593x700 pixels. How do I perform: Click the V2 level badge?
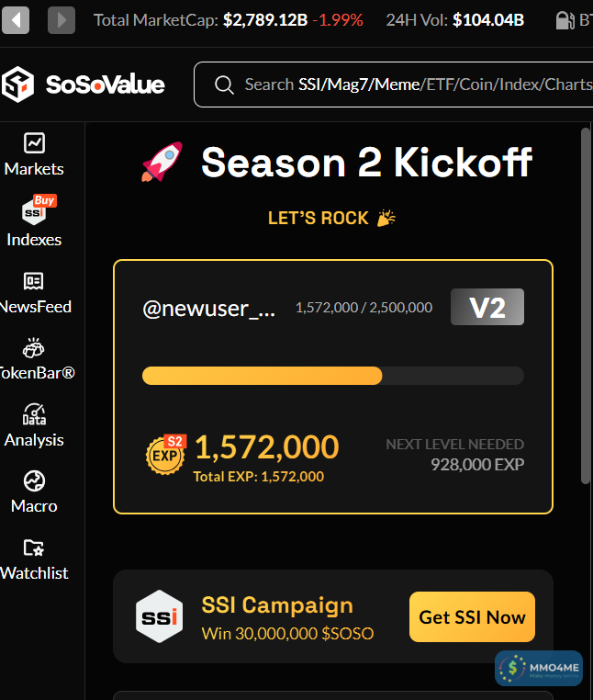coord(487,308)
